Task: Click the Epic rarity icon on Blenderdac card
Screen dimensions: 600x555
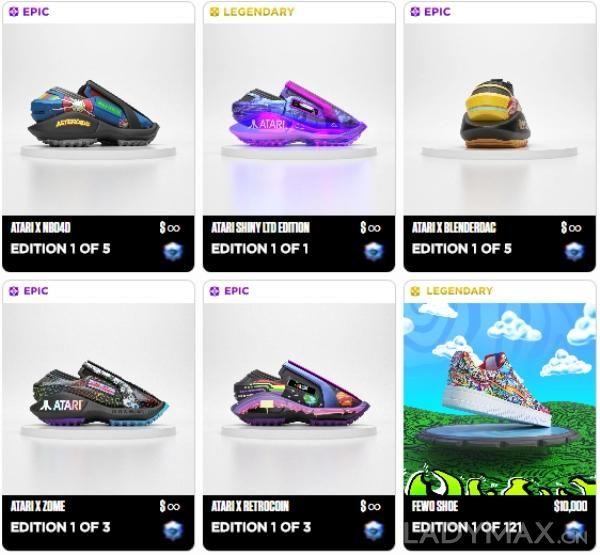Action: click(415, 12)
